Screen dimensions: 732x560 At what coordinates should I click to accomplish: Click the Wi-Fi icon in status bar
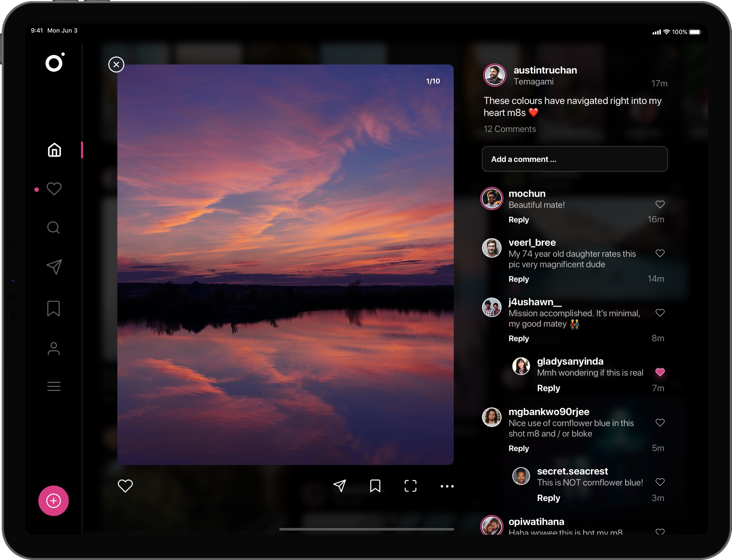[666, 32]
